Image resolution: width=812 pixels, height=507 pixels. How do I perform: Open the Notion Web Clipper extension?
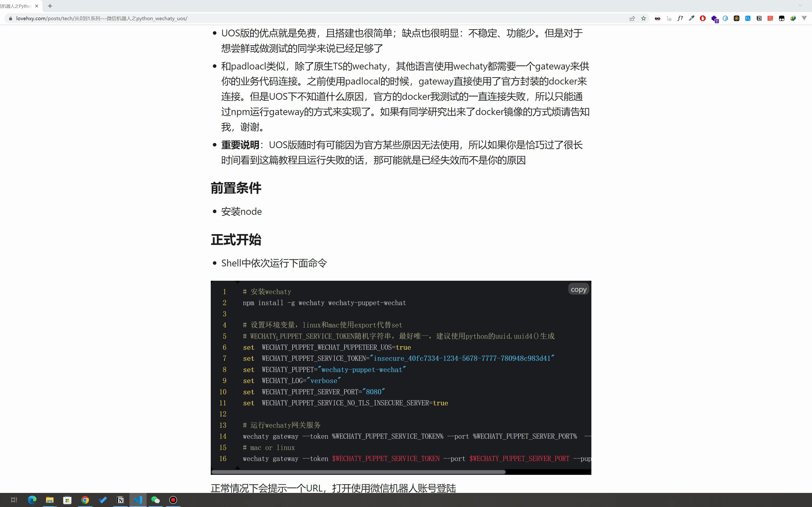[759, 19]
